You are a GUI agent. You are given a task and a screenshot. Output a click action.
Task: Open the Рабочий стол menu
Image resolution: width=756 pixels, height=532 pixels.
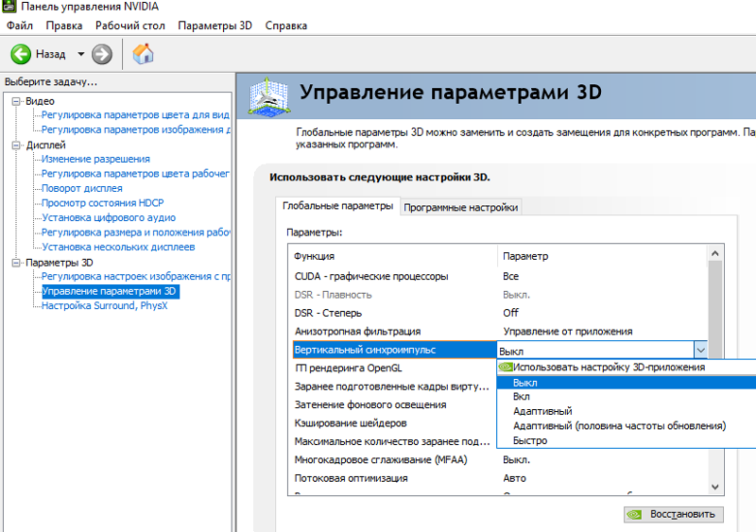[130, 26]
